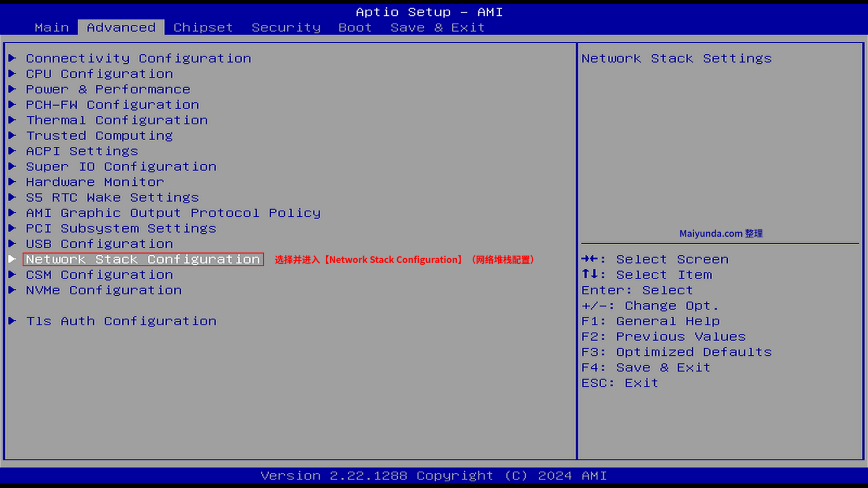868x488 pixels.
Task: Open PCH-FW Configuration entry
Action: [112, 104]
